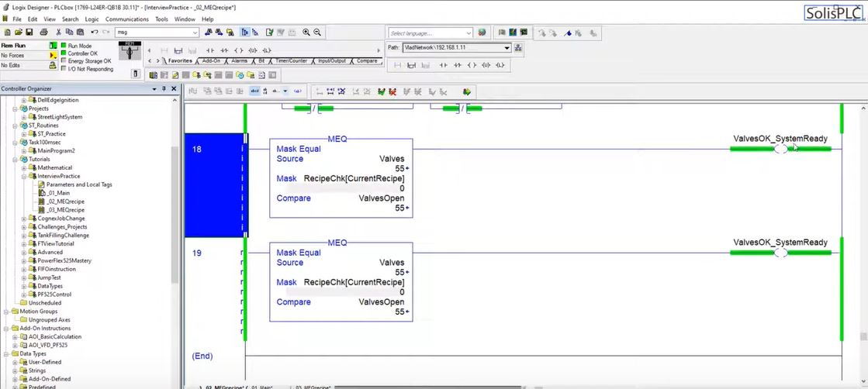Click the Save icon in the toolbar

29,33
